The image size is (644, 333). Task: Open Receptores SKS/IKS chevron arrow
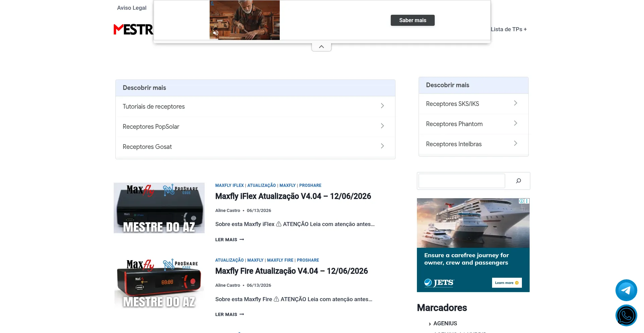[x=516, y=103]
